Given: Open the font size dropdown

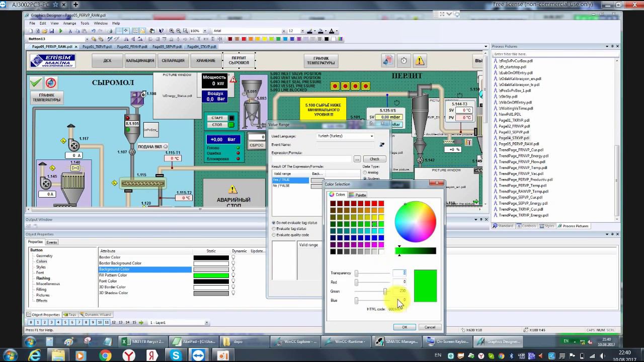Looking at the screenshot, I should pyautogui.click(x=302, y=31).
